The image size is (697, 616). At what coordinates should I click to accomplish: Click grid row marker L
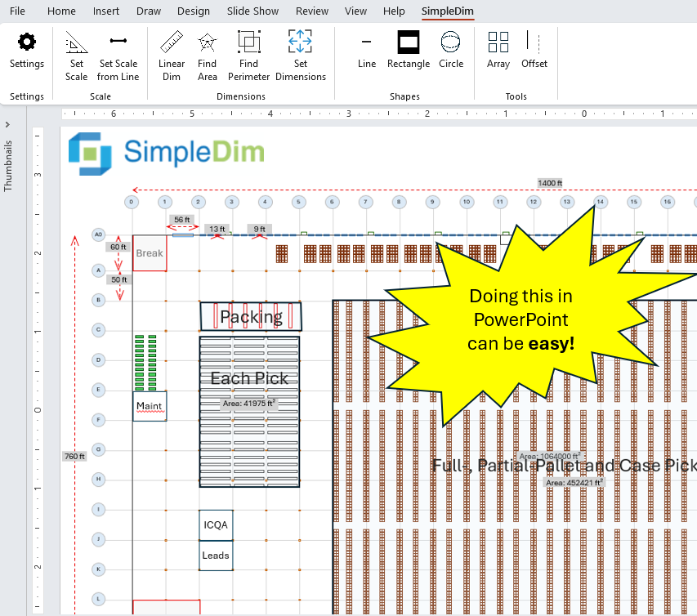tap(98, 599)
